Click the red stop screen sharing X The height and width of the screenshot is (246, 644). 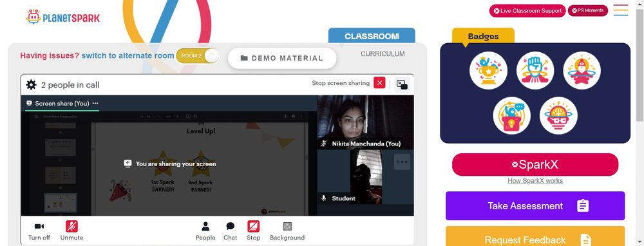[x=379, y=83]
